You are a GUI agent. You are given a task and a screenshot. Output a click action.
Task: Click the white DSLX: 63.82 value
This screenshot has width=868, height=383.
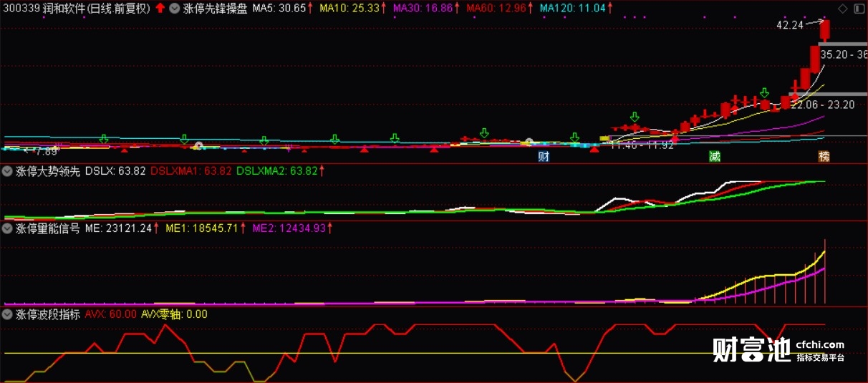tap(115, 171)
